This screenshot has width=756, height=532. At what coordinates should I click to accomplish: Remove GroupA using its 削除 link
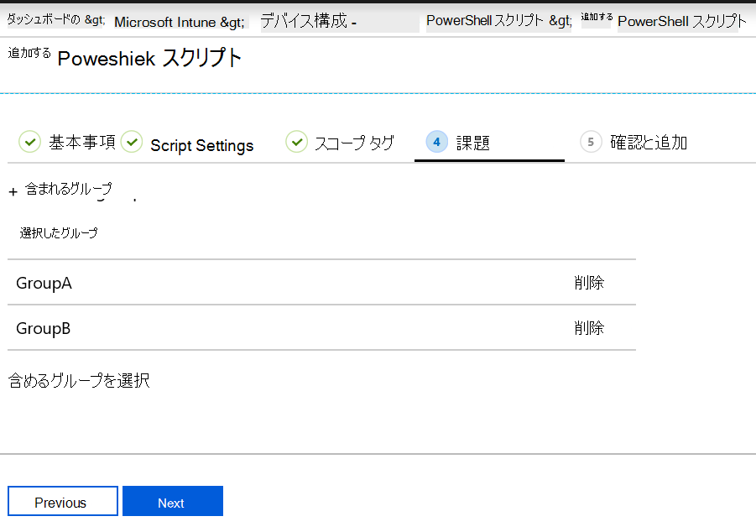(x=589, y=283)
